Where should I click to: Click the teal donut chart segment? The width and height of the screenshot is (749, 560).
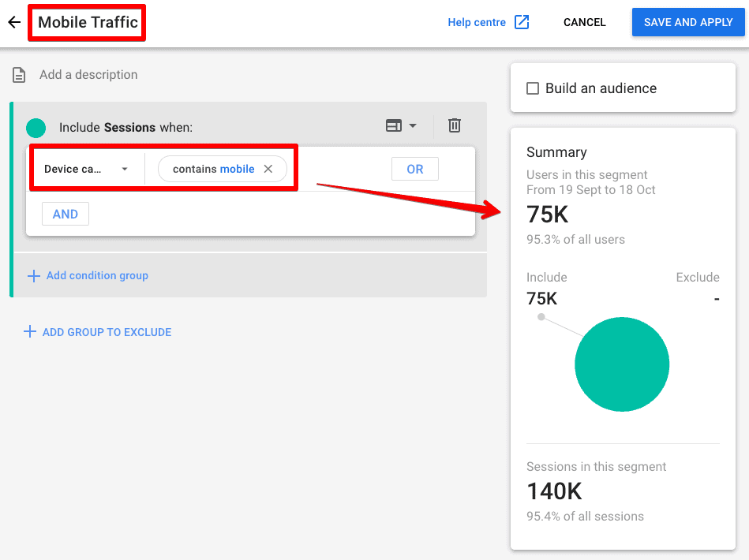coord(622,364)
